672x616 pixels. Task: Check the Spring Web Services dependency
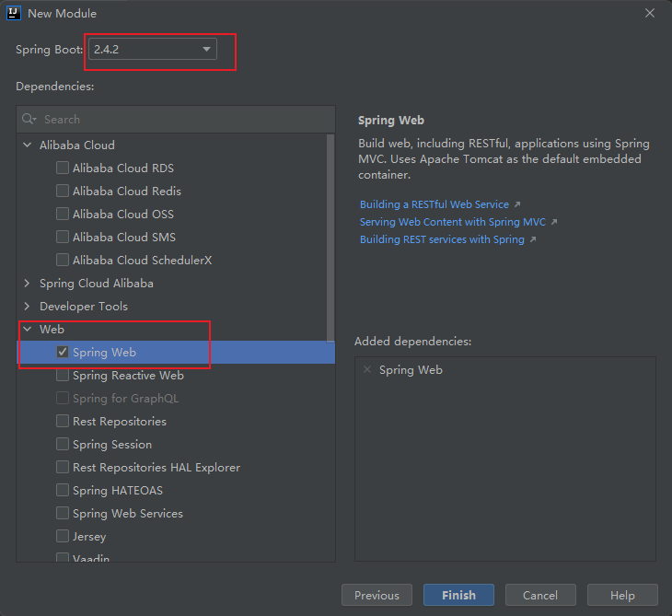[63, 513]
